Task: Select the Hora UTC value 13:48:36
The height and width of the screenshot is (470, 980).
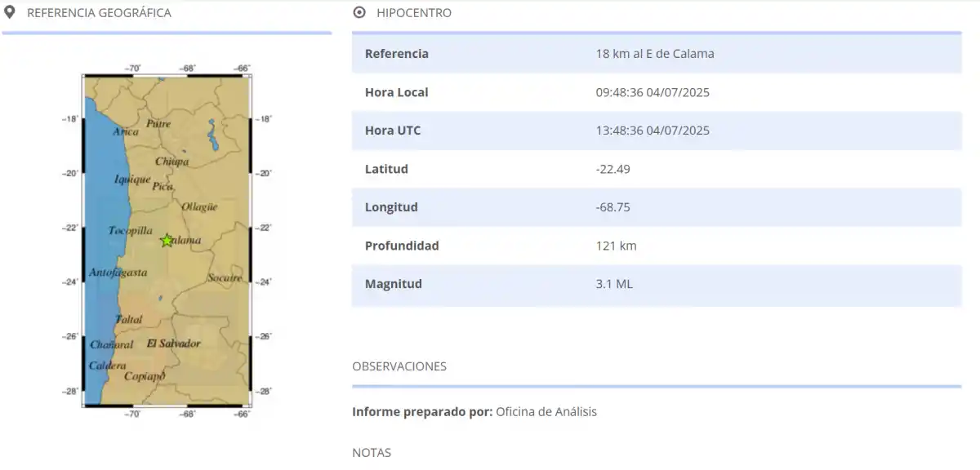Action: [652, 130]
